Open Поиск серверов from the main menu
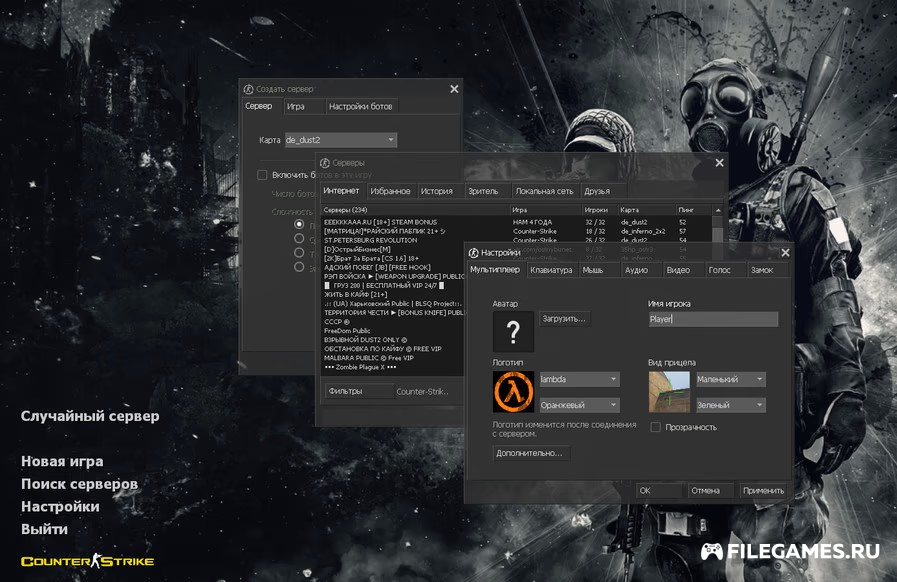This screenshot has height=582, width=897. [x=80, y=484]
